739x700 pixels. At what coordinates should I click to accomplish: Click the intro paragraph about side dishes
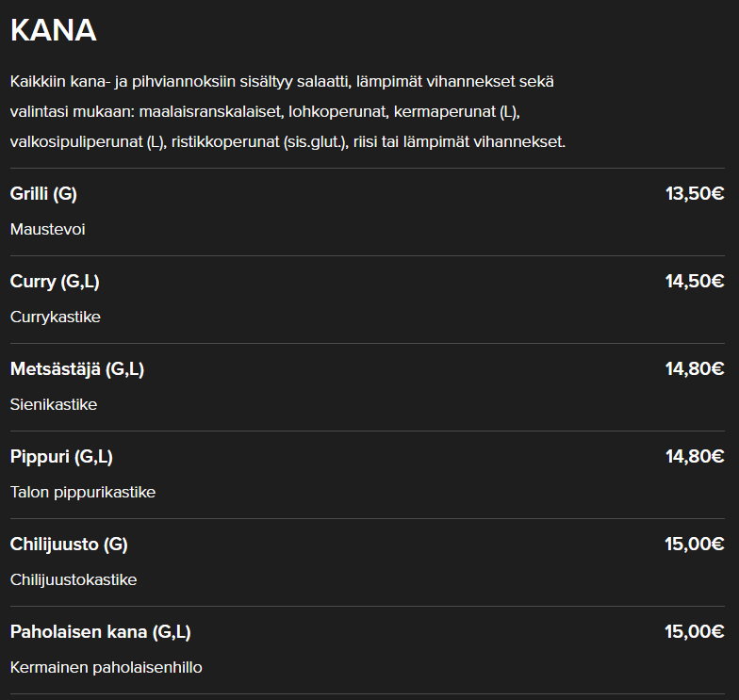(288, 111)
